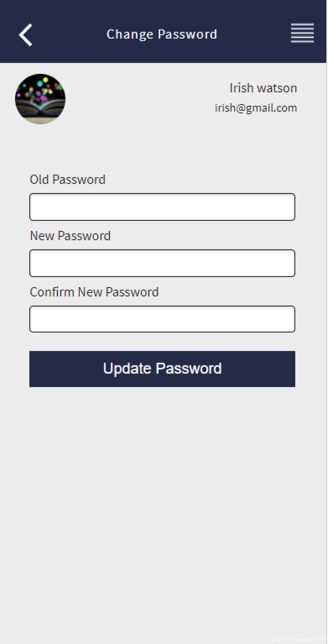Select the user avatar image
This screenshot has width=328, height=644.
40,99
